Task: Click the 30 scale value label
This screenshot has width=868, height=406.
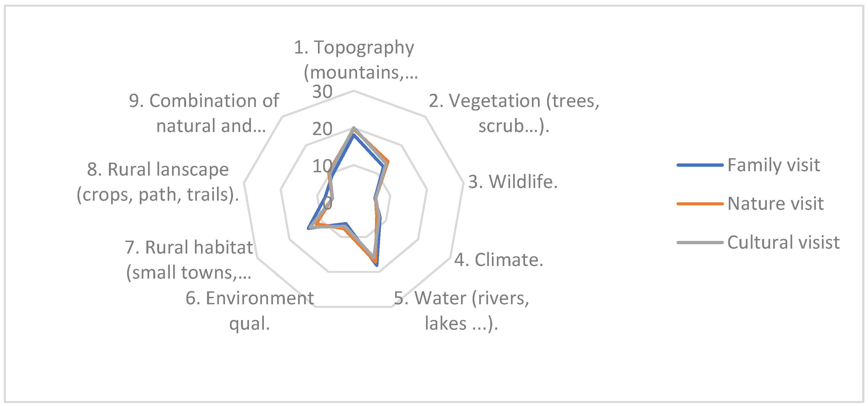Action: [322, 92]
